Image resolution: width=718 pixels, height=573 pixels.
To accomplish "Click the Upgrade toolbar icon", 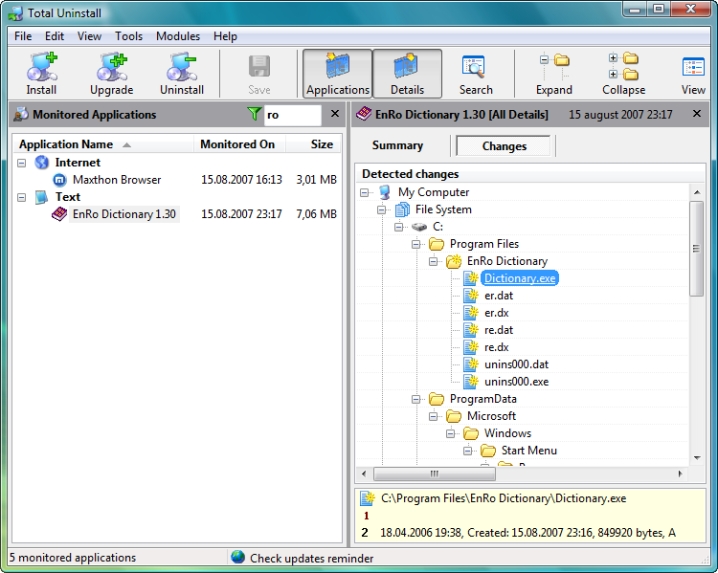I will pyautogui.click(x=111, y=73).
